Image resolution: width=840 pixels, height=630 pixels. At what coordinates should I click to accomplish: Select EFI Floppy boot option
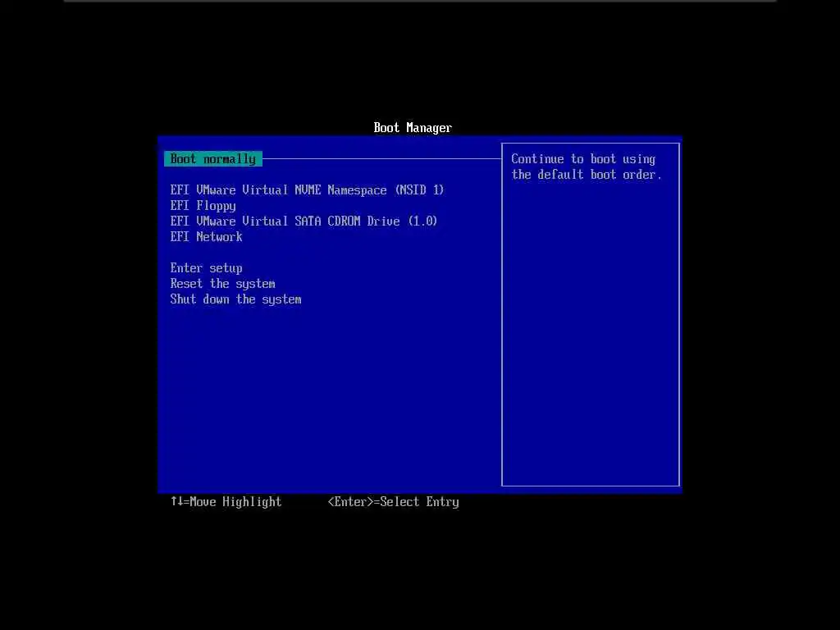pyautogui.click(x=203, y=206)
